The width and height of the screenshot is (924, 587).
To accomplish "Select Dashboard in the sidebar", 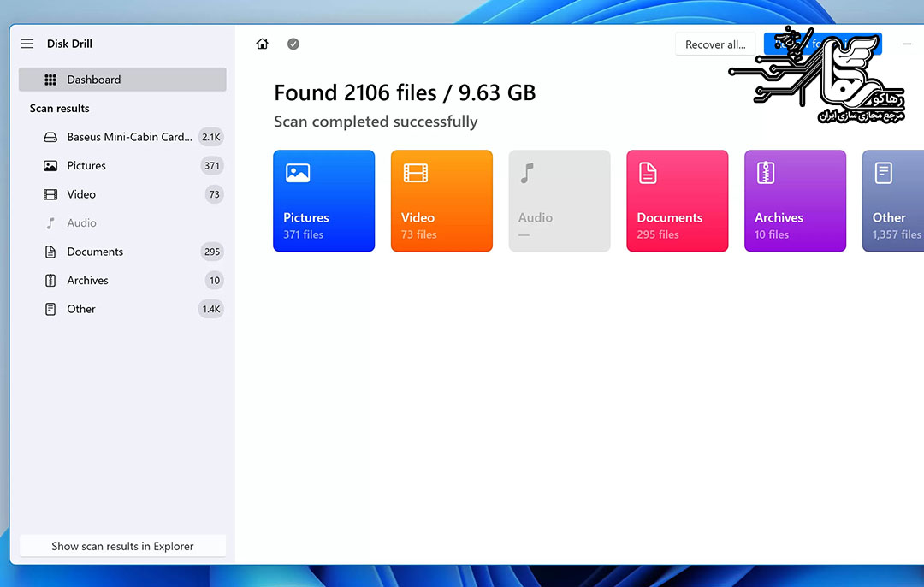I will click(x=122, y=80).
